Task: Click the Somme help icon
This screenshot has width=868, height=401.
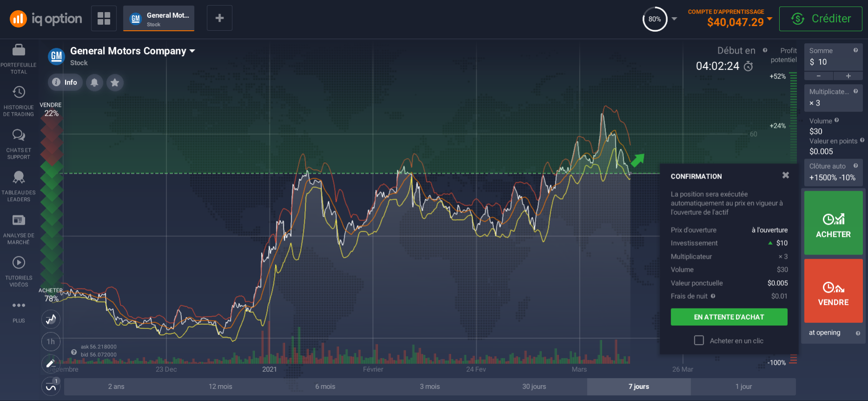Action: (x=855, y=50)
